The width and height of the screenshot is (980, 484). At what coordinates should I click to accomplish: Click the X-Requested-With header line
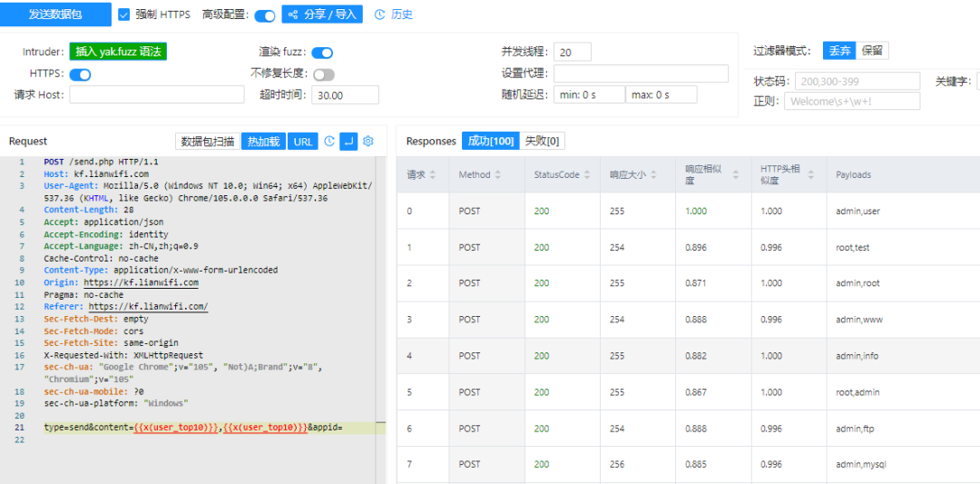[123, 355]
